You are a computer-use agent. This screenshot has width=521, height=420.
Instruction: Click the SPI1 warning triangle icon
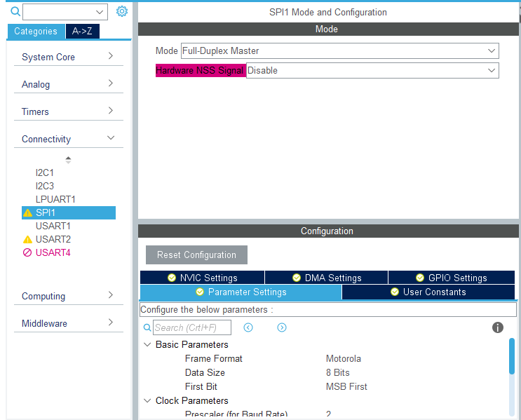pos(28,212)
